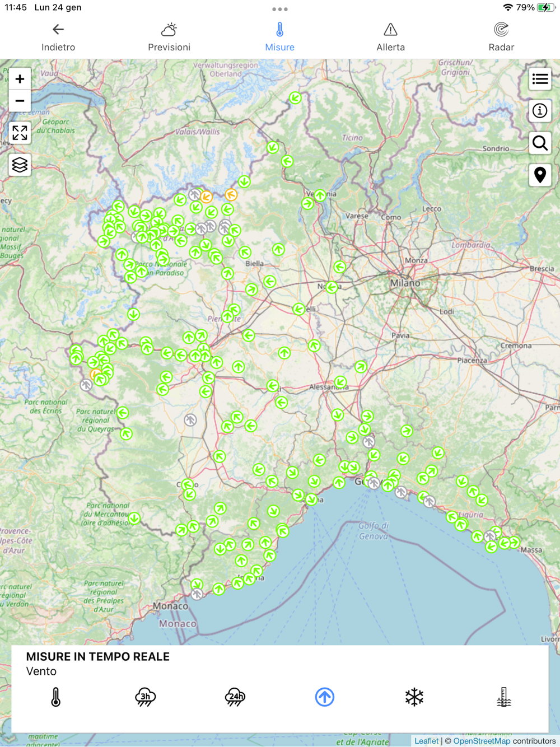560x747 pixels.
Task: Tap the wind station next to Massa
Action: [514, 542]
